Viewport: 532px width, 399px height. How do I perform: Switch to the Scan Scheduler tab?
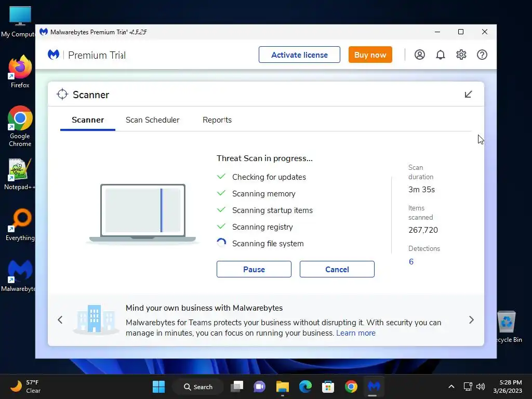tap(152, 120)
